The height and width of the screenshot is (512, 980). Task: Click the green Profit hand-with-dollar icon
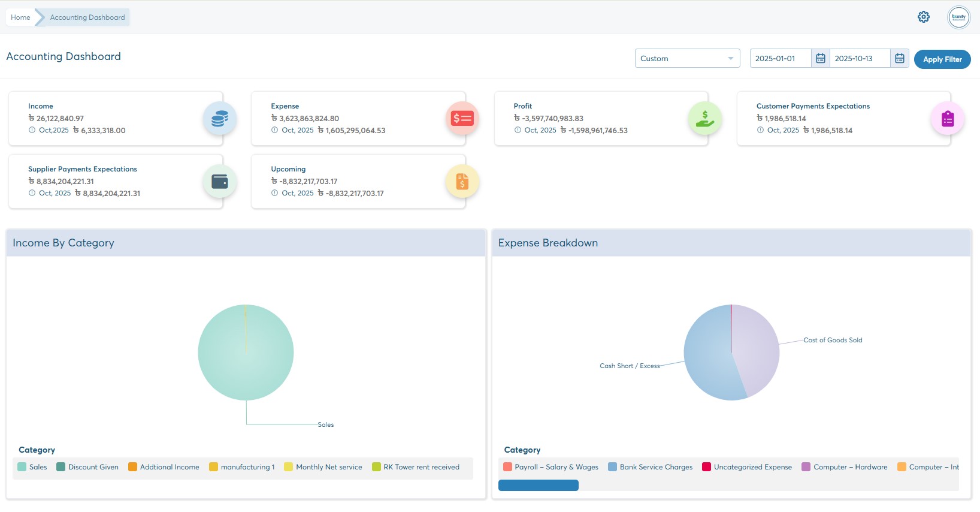click(704, 119)
